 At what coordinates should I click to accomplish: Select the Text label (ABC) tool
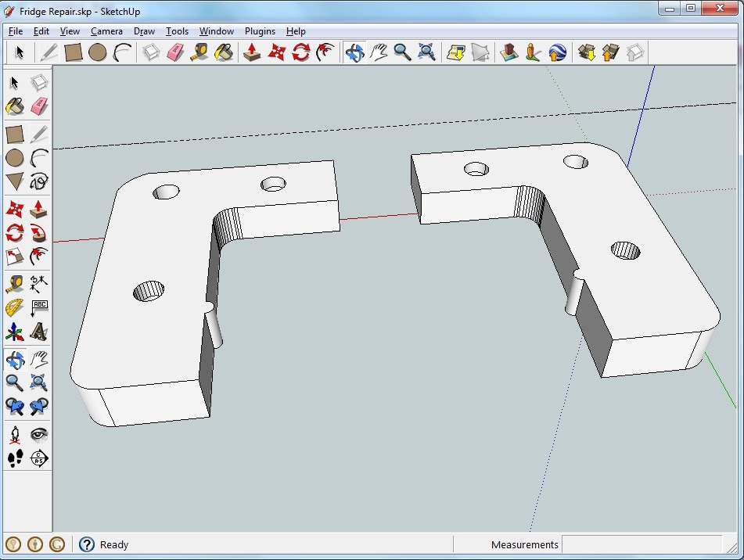click(39, 307)
